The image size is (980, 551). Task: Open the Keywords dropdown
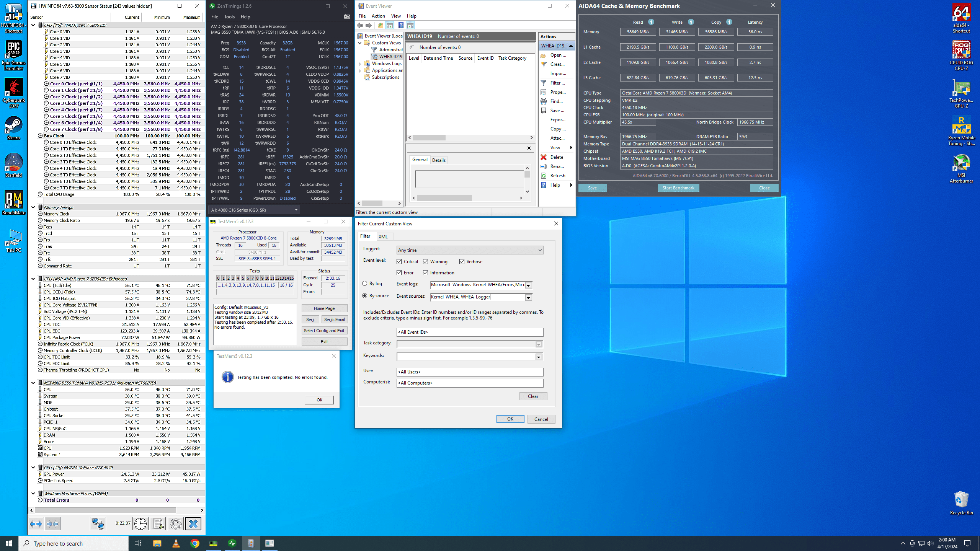point(538,357)
